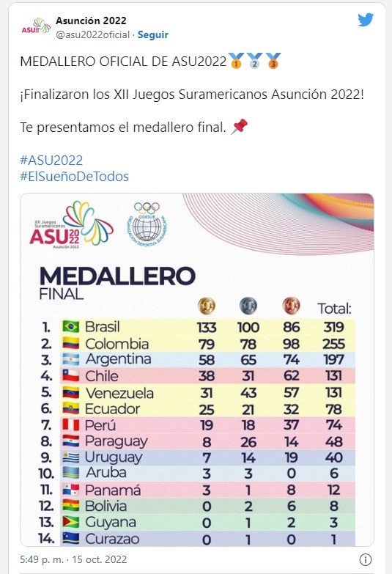Viewport: 392px width, 574px height.
Task: Follow account with Seguir link
Action: point(152,34)
